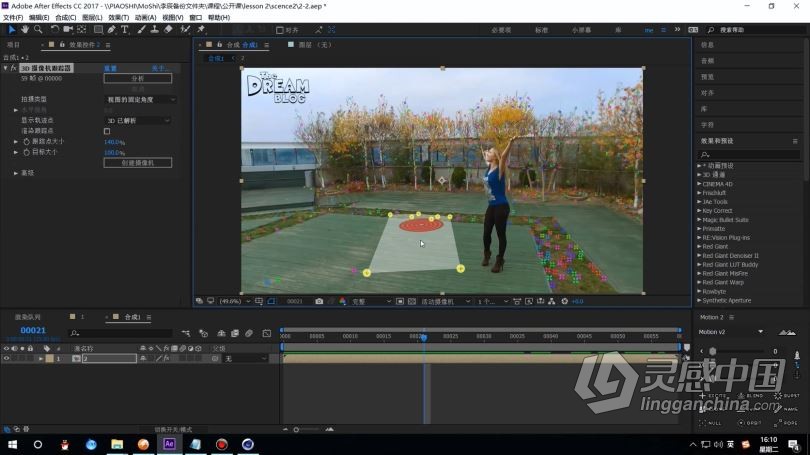This screenshot has width=810, height=455.
Task: Toggle the effects fx switch on layer 1
Action: coord(166,358)
